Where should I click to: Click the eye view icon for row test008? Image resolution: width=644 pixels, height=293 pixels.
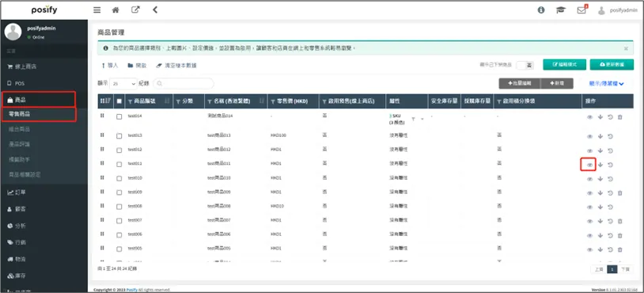[589, 207]
